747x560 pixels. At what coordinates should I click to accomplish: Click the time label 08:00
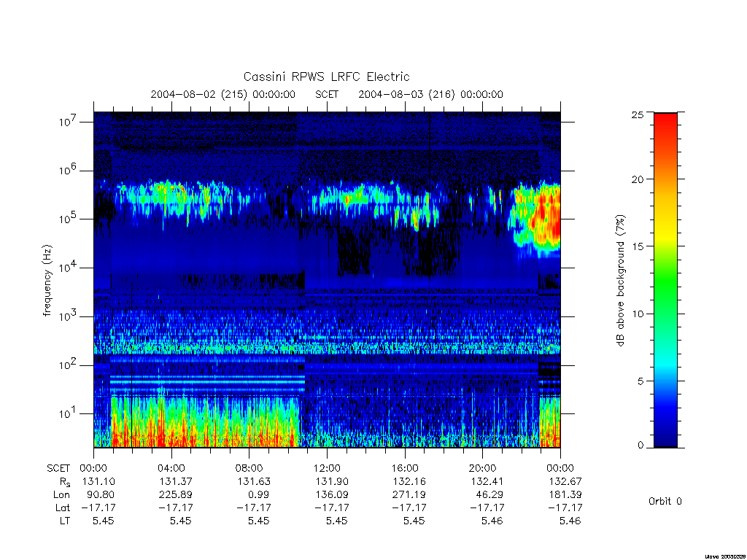click(x=249, y=468)
